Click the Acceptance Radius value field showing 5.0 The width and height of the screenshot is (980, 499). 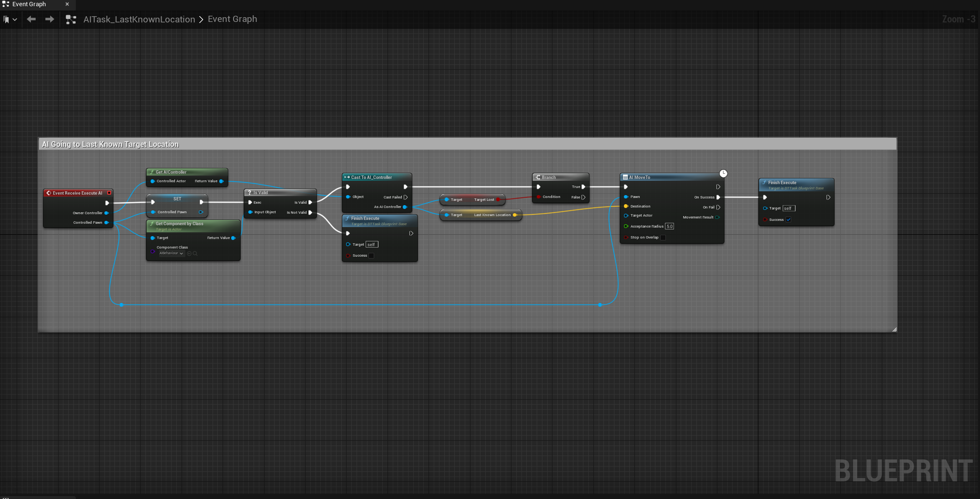click(670, 226)
